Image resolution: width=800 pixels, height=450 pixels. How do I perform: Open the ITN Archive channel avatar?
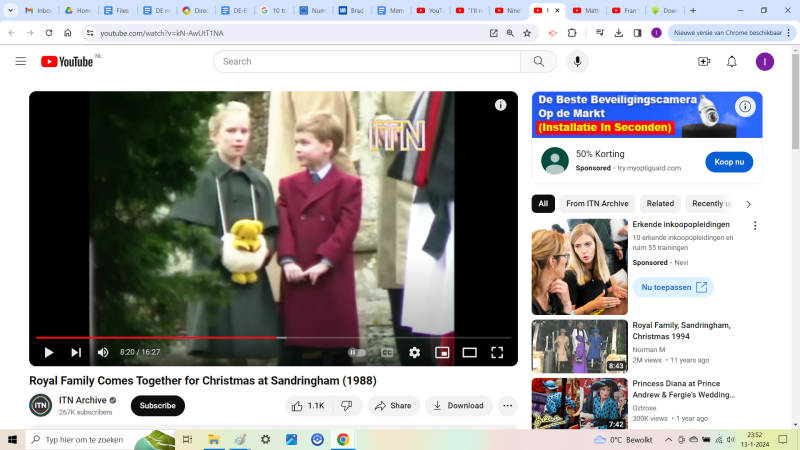(x=40, y=406)
